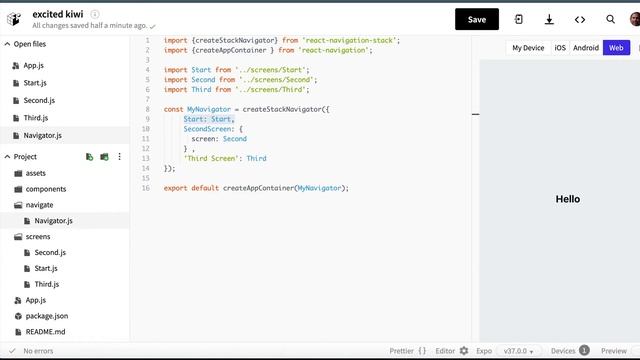Image resolution: width=640 pixels, height=360 pixels.
Task: Open the embed code icon
Action: coord(580,19)
